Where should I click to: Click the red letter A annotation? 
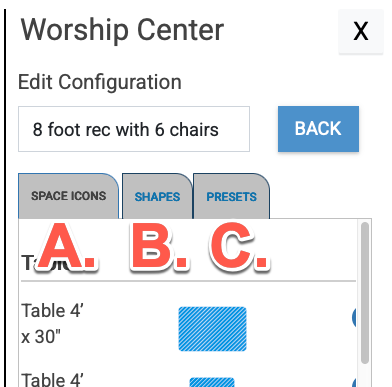pyautogui.click(x=67, y=247)
